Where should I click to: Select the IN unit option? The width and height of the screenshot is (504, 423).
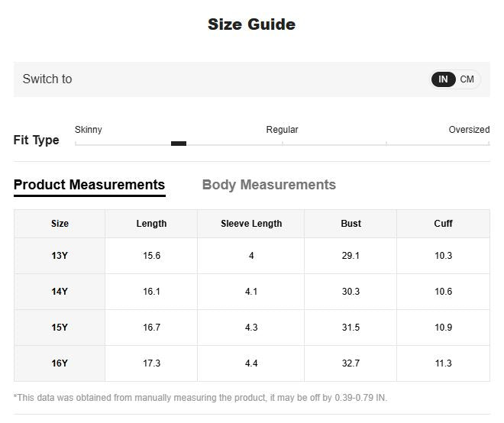(x=443, y=79)
